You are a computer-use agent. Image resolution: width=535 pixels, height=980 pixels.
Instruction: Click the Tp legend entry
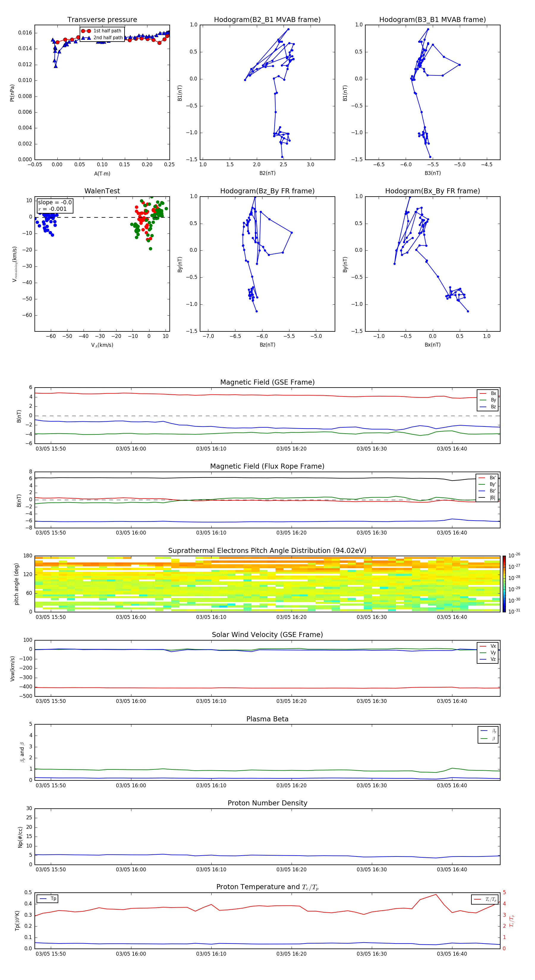[48, 899]
